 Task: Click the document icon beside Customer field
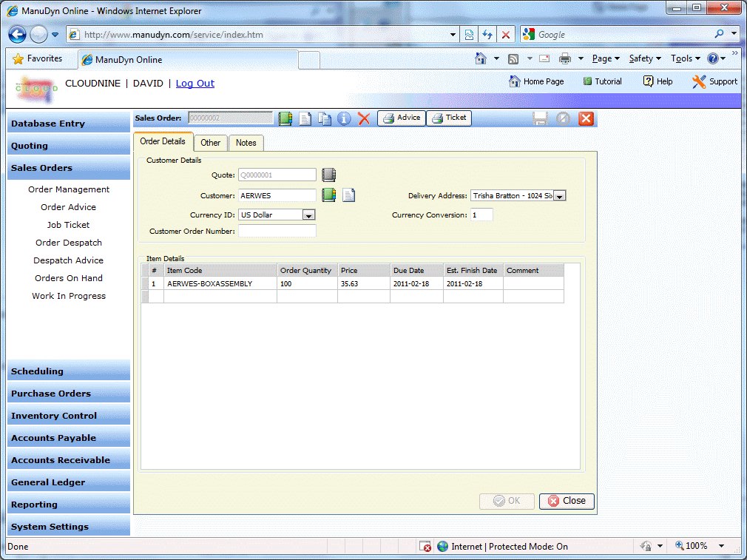[348, 195]
